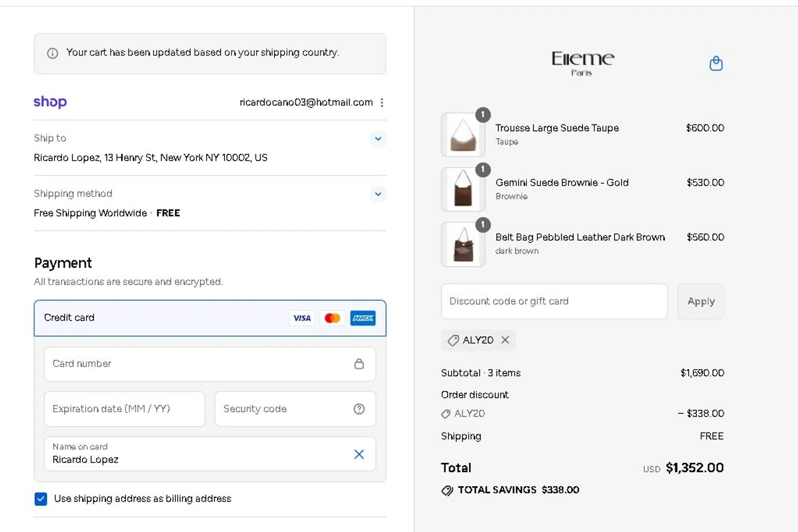Toggle Use shipping address as billing address
The image size is (798, 532).
(40, 499)
